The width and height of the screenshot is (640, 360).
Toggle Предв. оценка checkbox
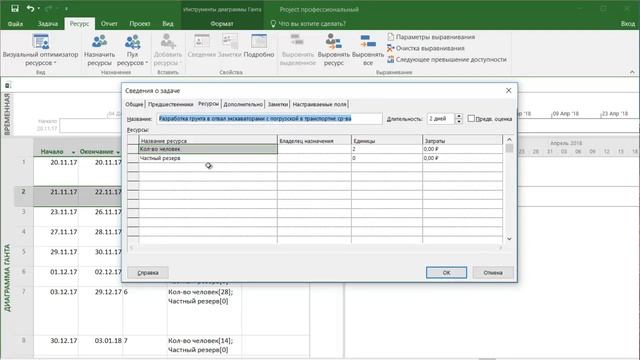(471, 119)
